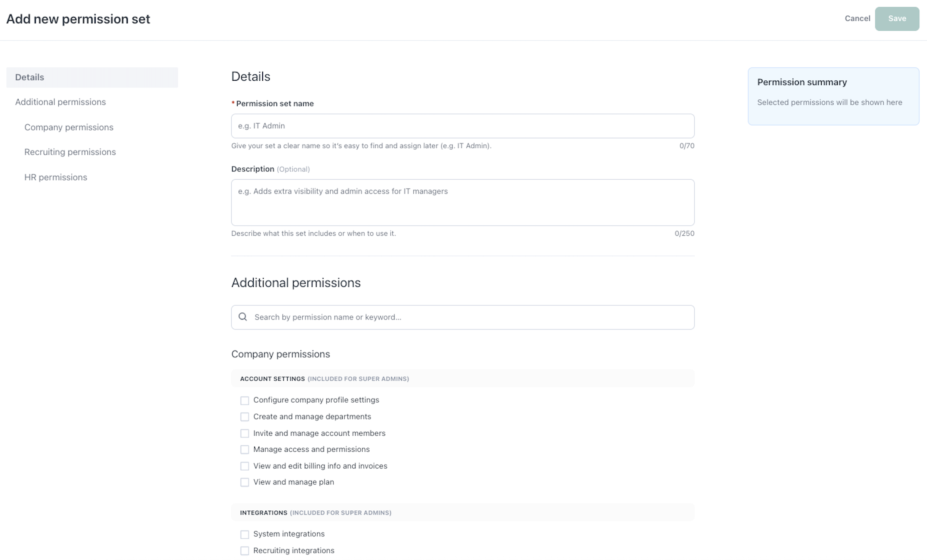Click the Permission set name field

[462, 126]
